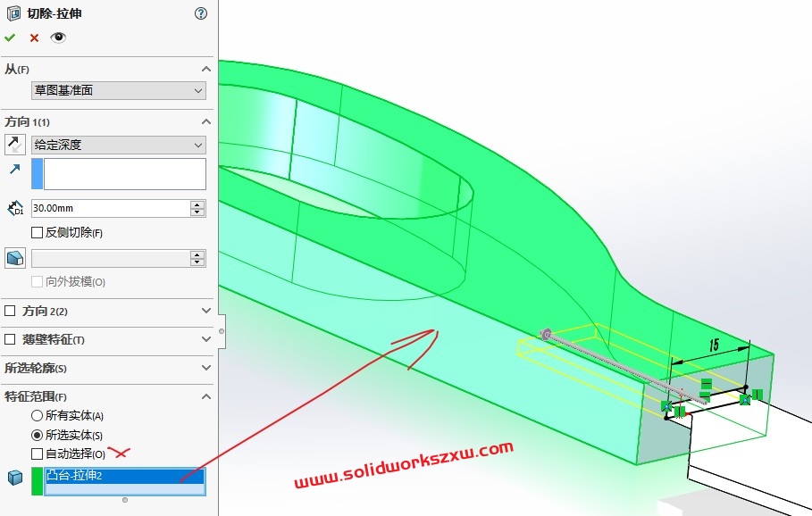Open the 草图基准面 dropdown
Image resolution: width=812 pixels, height=516 pixels.
[x=118, y=90]
